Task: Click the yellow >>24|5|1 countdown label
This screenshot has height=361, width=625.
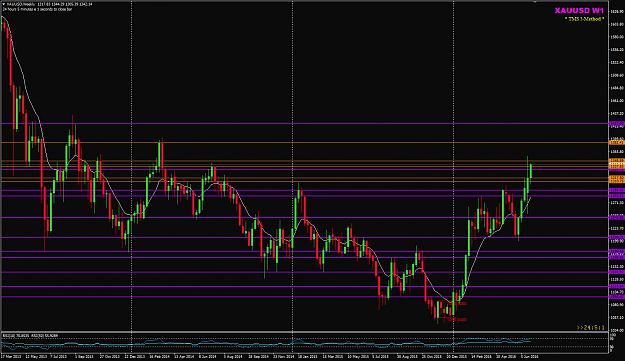Action: 591,328
